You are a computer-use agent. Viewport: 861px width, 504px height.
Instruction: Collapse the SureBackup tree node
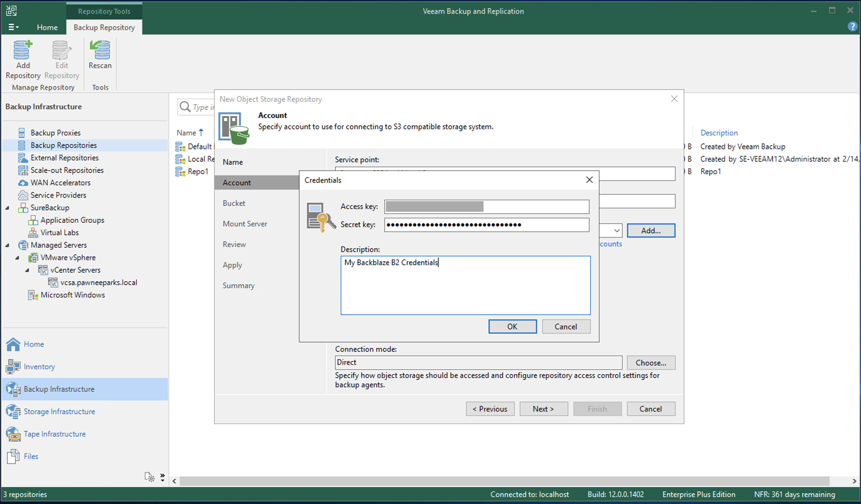pyautogui.click(x=7, y=208)
